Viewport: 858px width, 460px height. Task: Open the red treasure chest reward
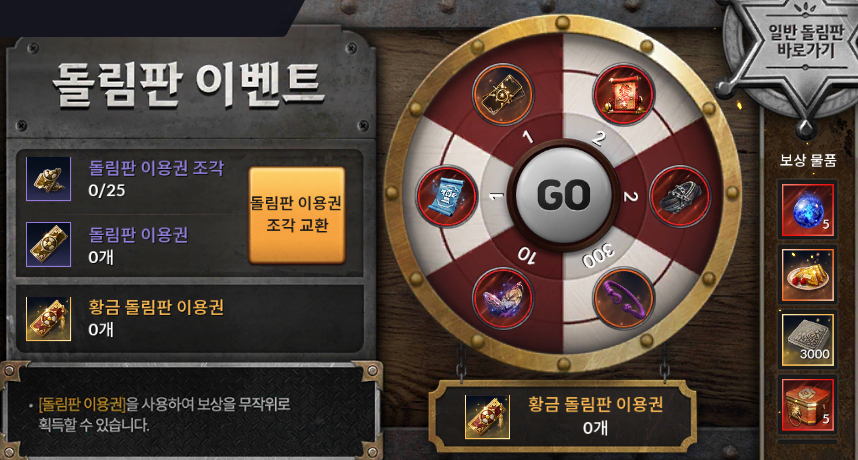(808, 404)
